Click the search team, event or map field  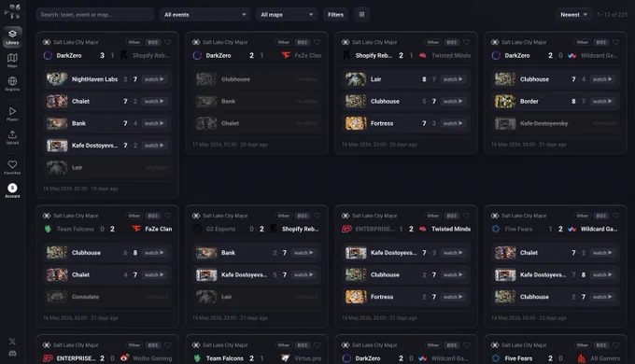[95, 15]
